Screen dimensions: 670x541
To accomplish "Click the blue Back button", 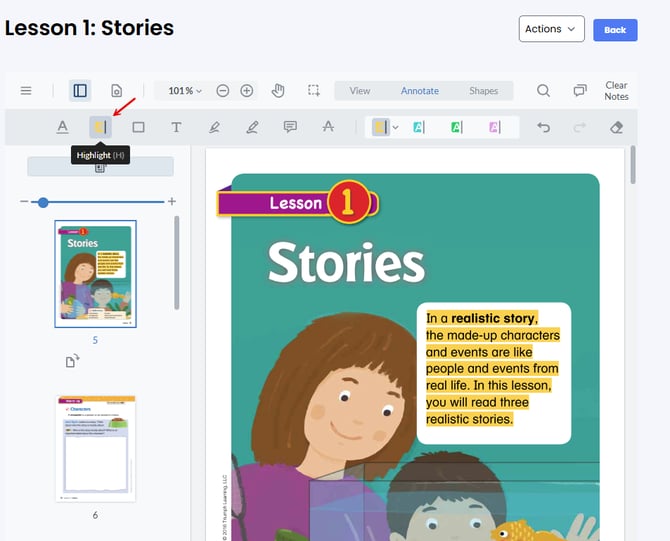I will click(615, 30).
